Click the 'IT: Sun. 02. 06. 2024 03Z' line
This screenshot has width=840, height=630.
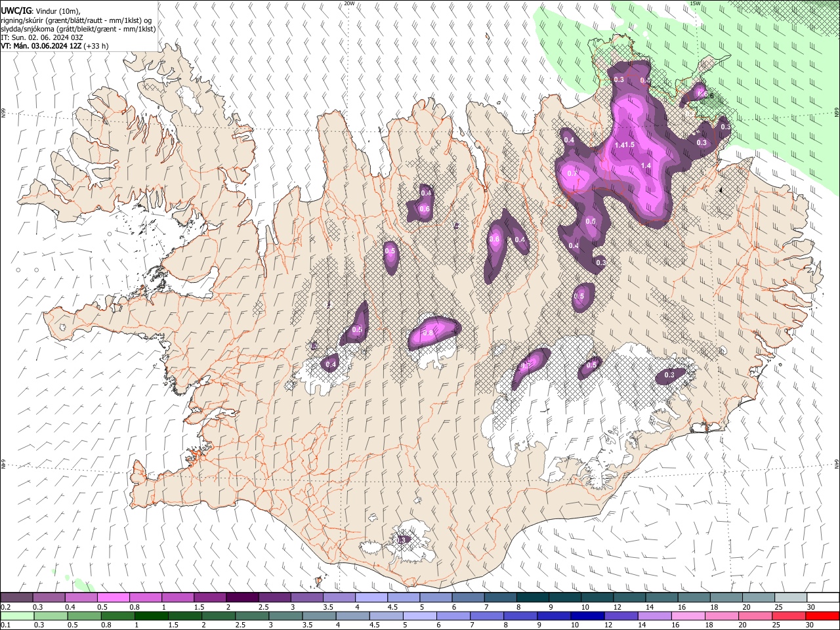tap(41, 37)
